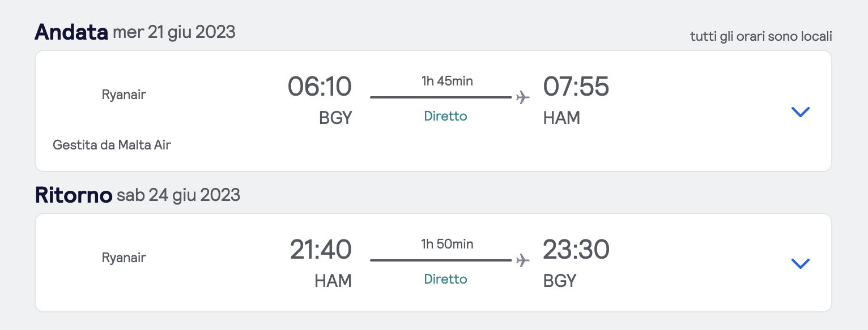
Task: Expand the return flight details chevron
Action: click(800, 263)
